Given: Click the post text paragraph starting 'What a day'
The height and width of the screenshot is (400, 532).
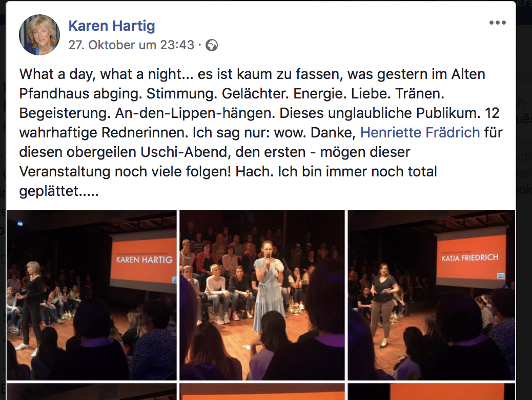Looking at the screenshot, I should pyautogui.click(x=260, y=132).
